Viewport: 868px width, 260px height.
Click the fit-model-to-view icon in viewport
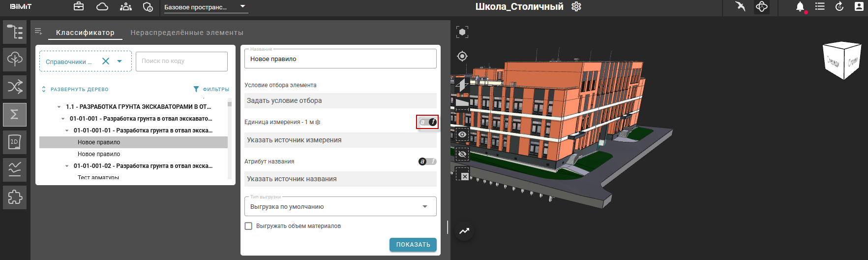tap(462, 32)
